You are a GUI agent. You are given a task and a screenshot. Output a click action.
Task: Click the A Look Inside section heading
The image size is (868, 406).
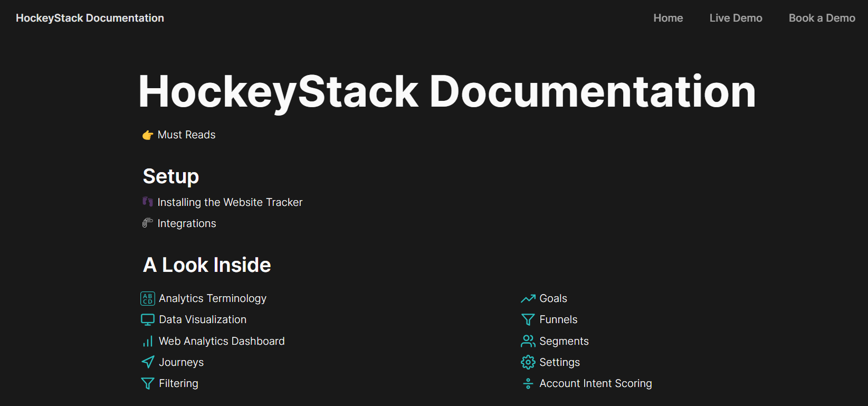pos(207,265)
